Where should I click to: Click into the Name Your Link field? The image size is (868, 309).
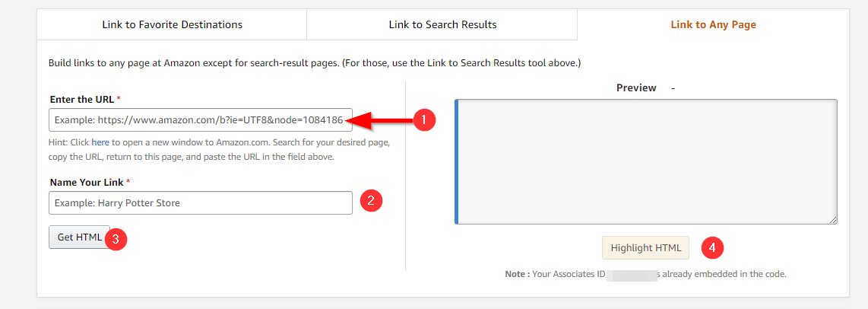[x=201, y=203]
